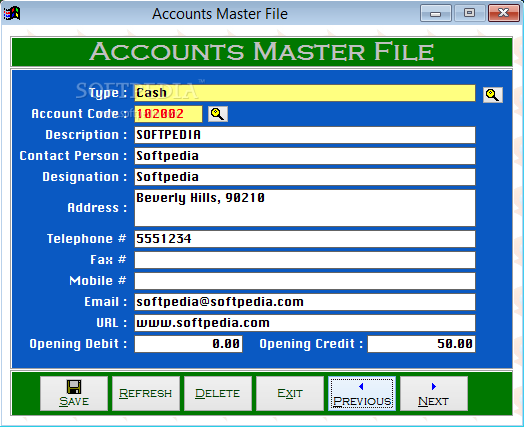The image size is (524, 427).
Task: Close the window with the red X
Action: [x=504, y=13]
